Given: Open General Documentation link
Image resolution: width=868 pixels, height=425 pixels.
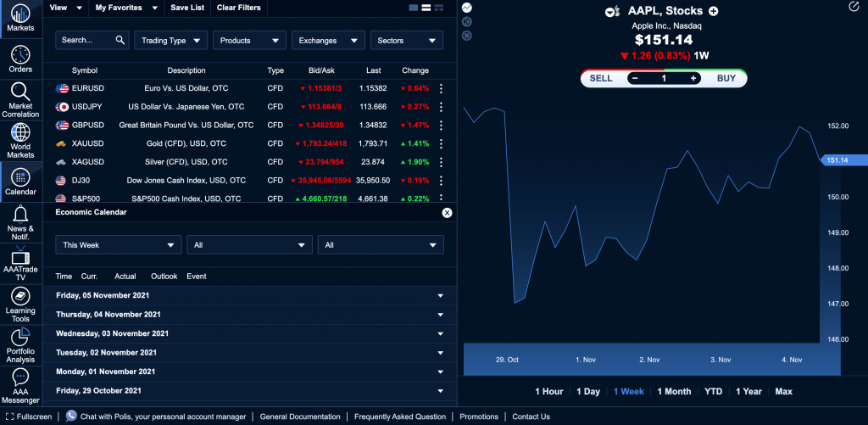Looking at the screenshot, I should pyautogui.click(x=300, y=417).
